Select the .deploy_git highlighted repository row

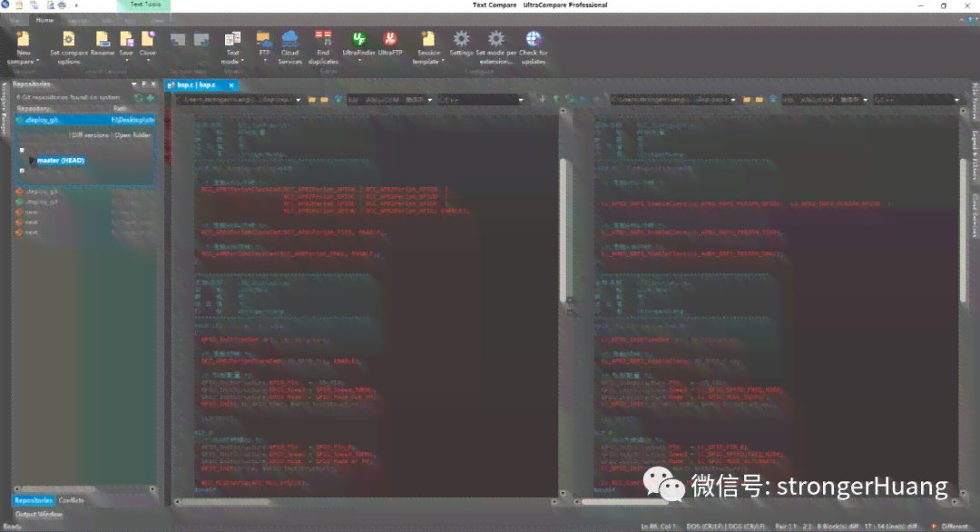coord(85,120)
